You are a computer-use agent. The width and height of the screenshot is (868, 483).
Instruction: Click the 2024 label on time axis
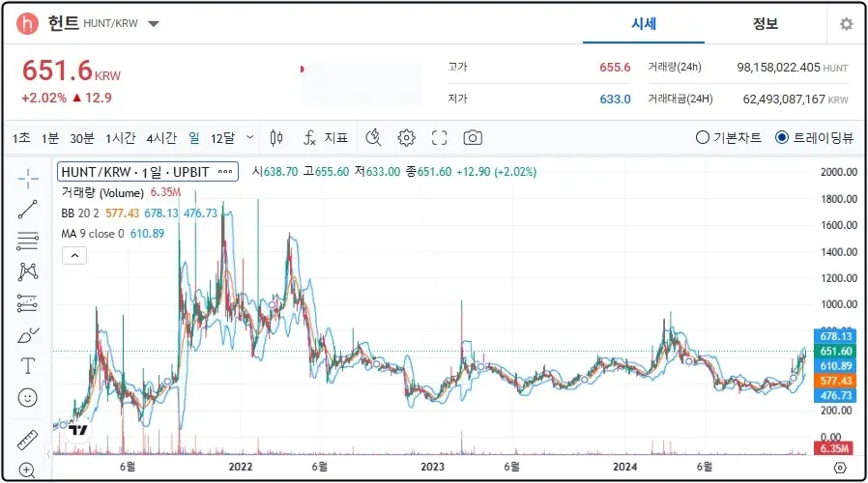click(x=624, y=467)
